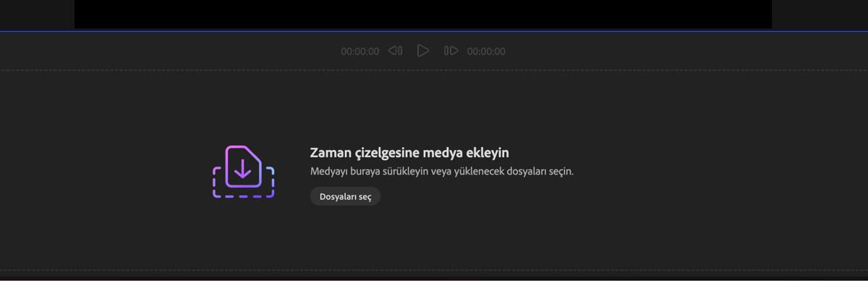The width and height of the screenshot is (868, 281).
Task: Step forward one frame
Action: (x=451, y=51)
